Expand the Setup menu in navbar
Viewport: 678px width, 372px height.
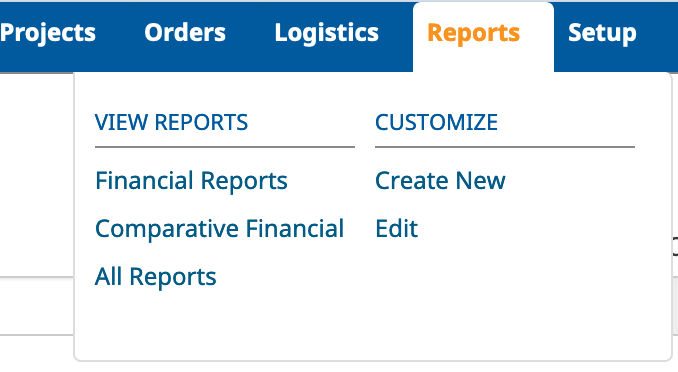point(602,33)
